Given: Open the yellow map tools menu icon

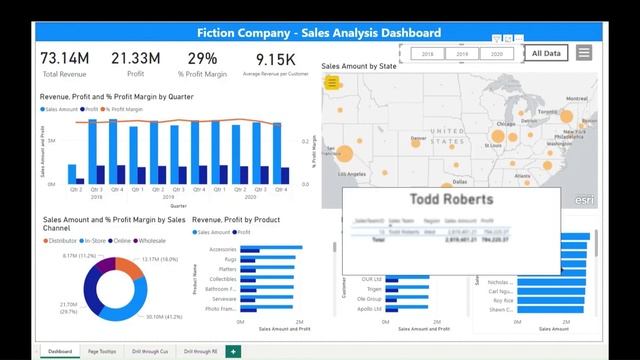Looking at the screenshot, I should coord(332,83).
